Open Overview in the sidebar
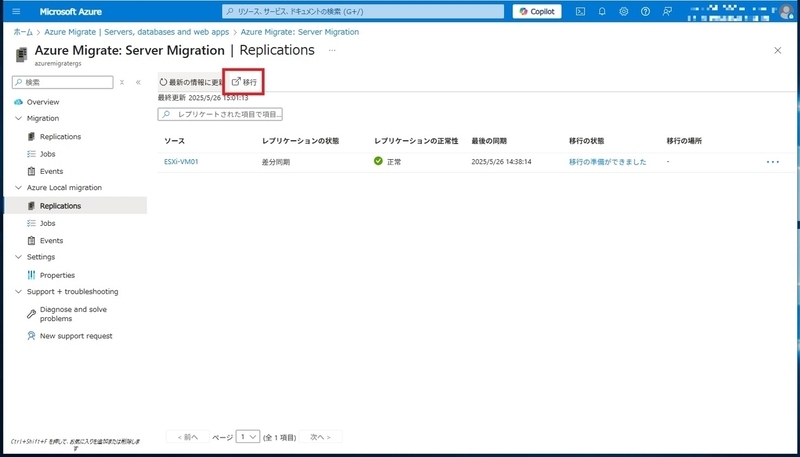The image size is (800, 457). click(43, 102)
